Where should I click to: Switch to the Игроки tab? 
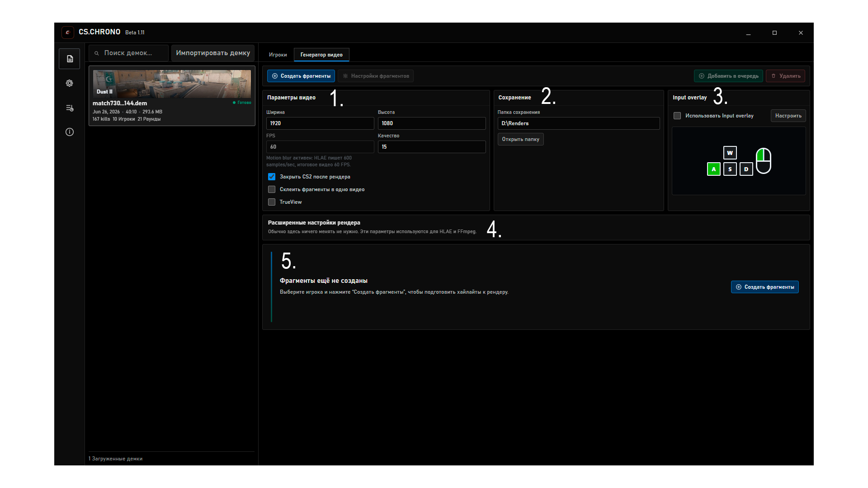click(278, 55)
